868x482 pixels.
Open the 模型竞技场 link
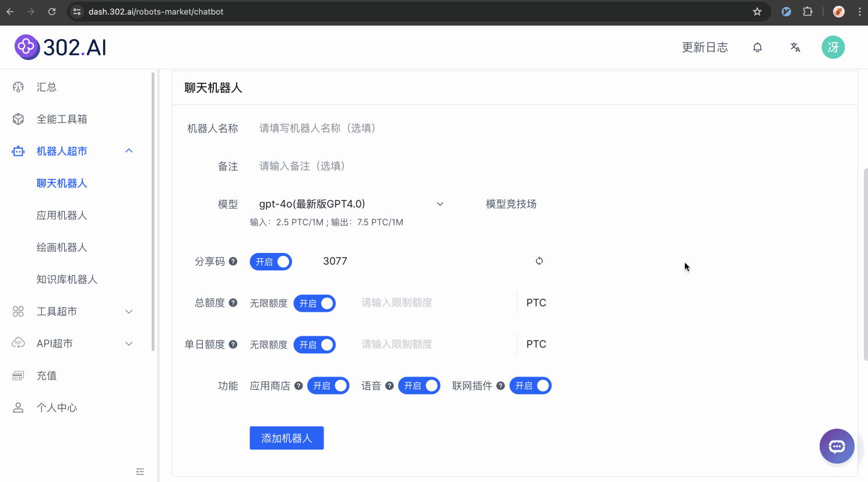pyautogui.click(x=511, y=204)
